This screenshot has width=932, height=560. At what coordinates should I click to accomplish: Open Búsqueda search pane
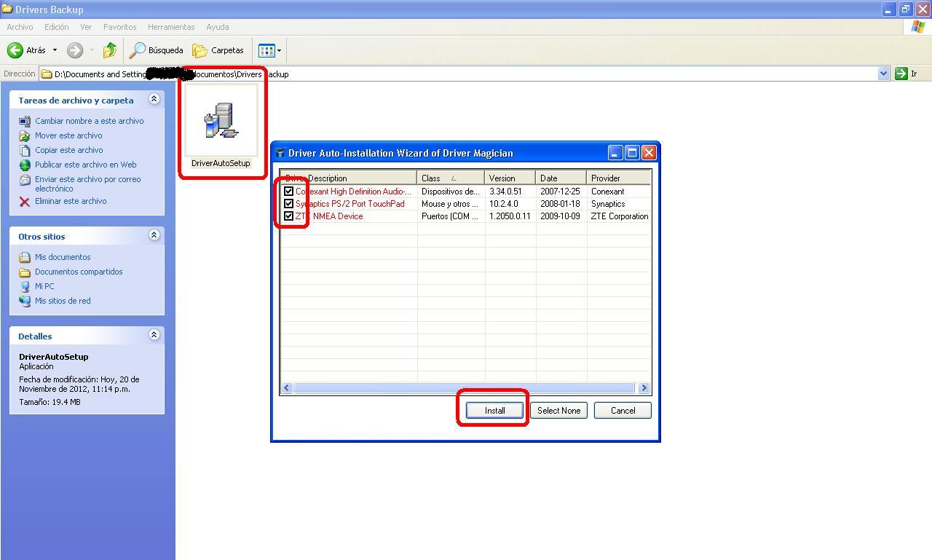[x=157, y=50]
